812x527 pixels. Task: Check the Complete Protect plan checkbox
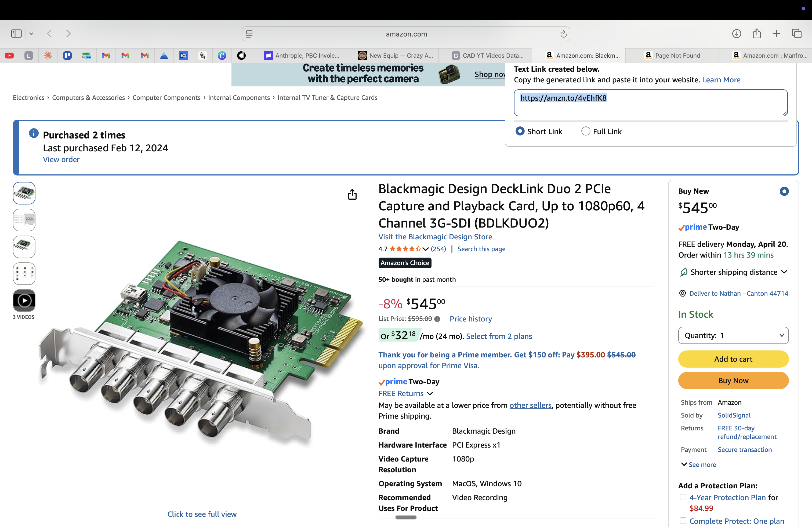[683, 521]
